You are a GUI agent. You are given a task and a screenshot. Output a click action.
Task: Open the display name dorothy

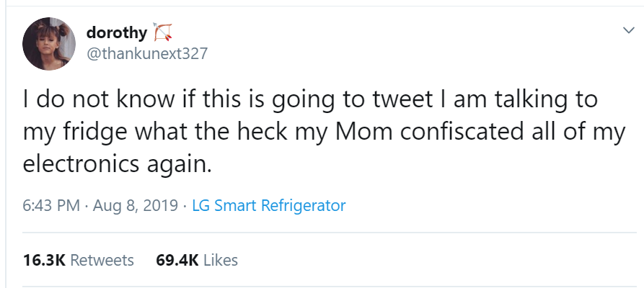pos(116,32)
